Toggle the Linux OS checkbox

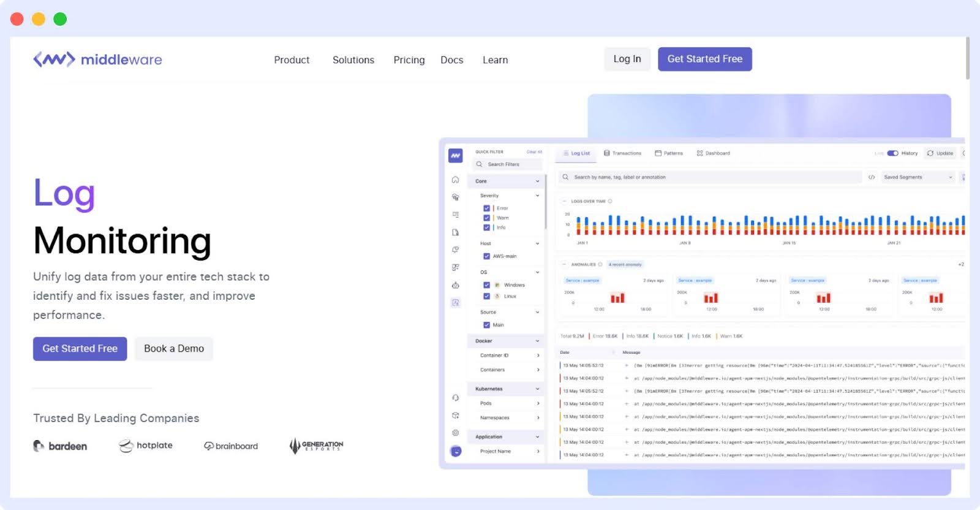click(486, 296)
